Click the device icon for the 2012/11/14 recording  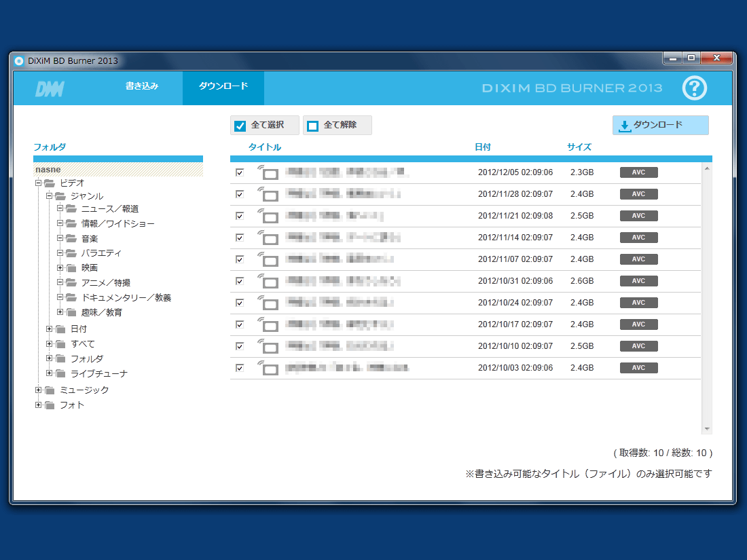click(x=268, y=238)
